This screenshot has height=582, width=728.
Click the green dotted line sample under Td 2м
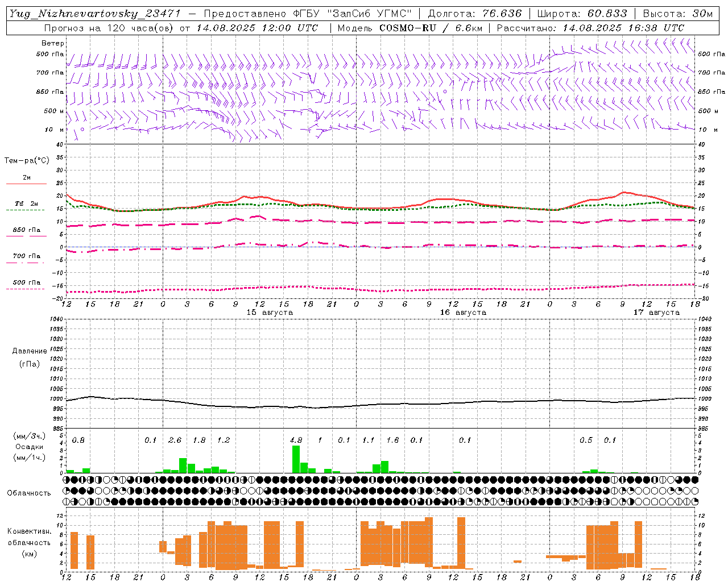click(25, 210)
